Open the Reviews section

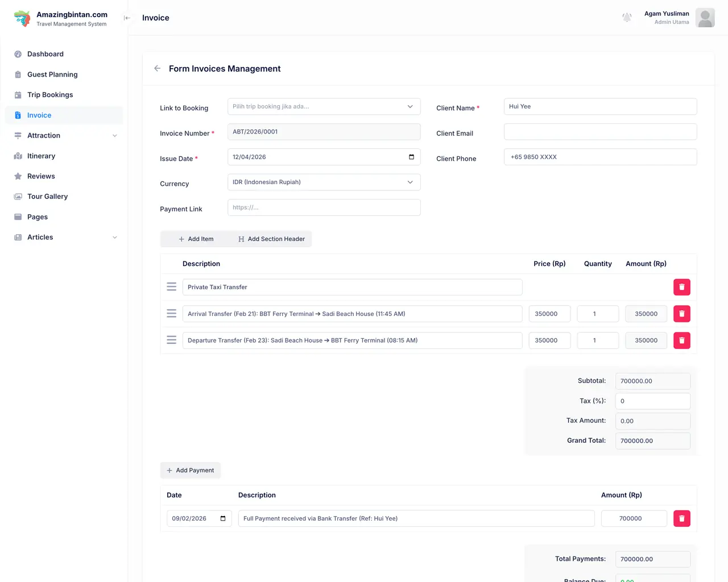click(40, 176)
